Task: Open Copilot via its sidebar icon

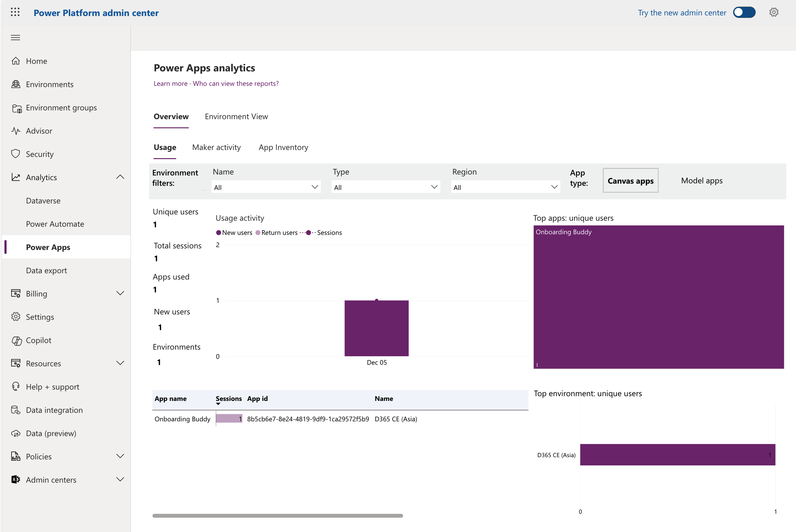Action: point(16,340)
